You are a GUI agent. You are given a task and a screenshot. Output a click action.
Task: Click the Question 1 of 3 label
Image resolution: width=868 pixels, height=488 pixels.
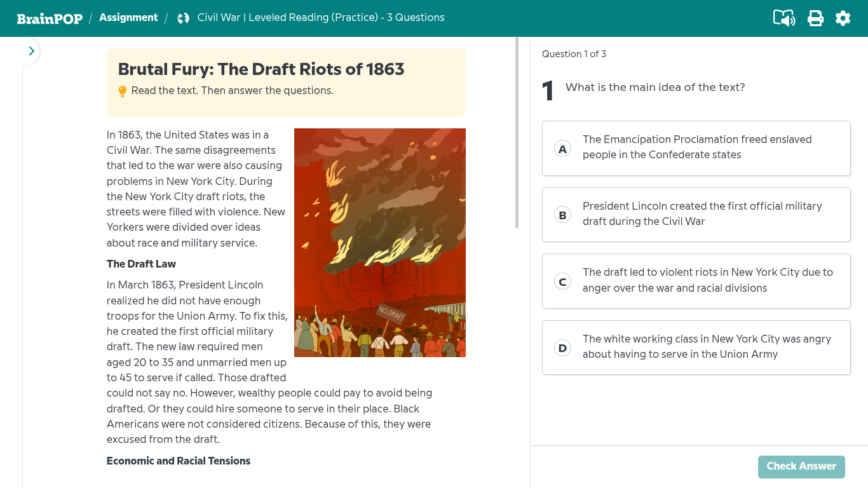pyautogui.click(x=574, y=54)
